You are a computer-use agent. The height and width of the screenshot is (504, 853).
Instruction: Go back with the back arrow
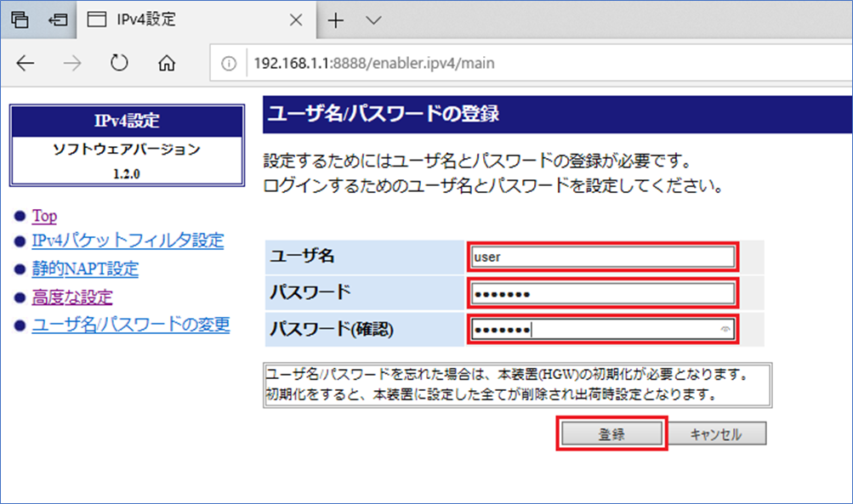tap(26, 64)
